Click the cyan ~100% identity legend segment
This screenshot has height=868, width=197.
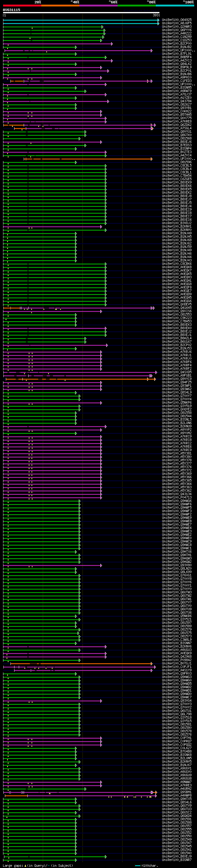pyautogui.click(x=175, y=6)
